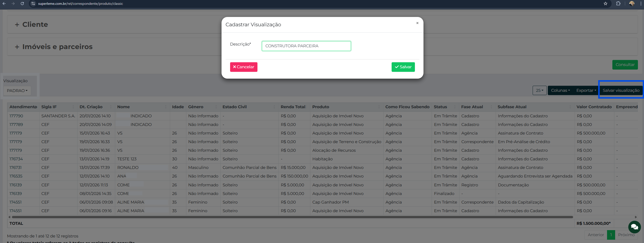This screenshot has height=243, width=644.
Task: Click the table horizontal scrollbar
Action: coord(291,217)
